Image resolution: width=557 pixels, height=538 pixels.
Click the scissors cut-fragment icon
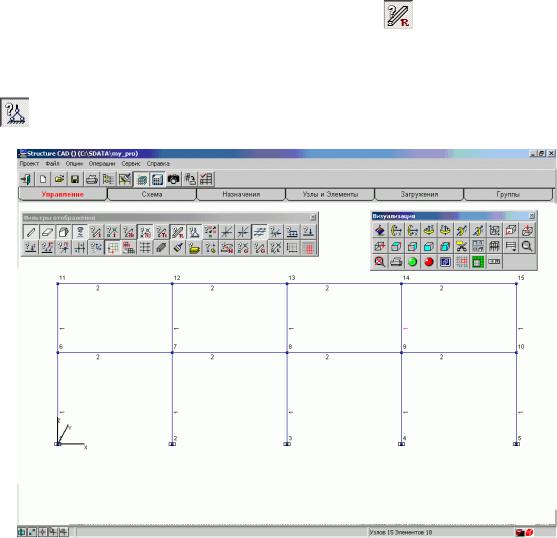(461, 246)
